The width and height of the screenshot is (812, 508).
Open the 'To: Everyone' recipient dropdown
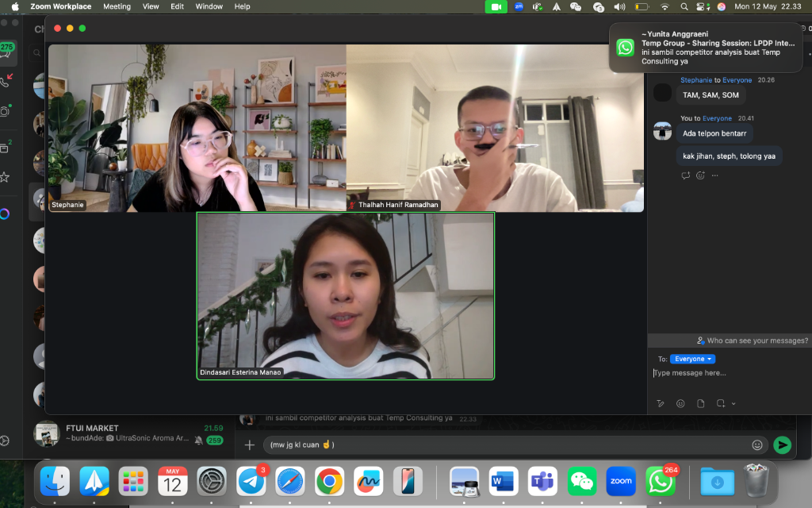tap(692, 359)
